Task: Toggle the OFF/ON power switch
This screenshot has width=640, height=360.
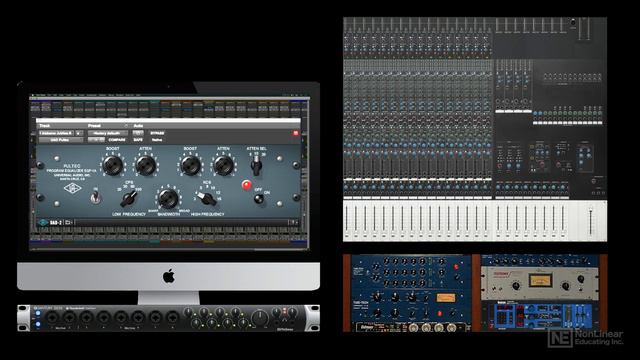Action: point(258,198)
